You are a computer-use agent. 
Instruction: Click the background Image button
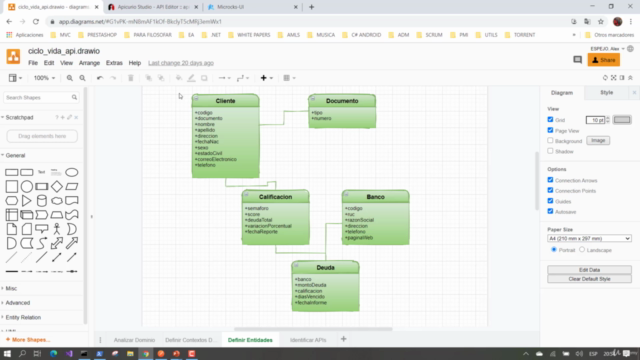point(598,140)
